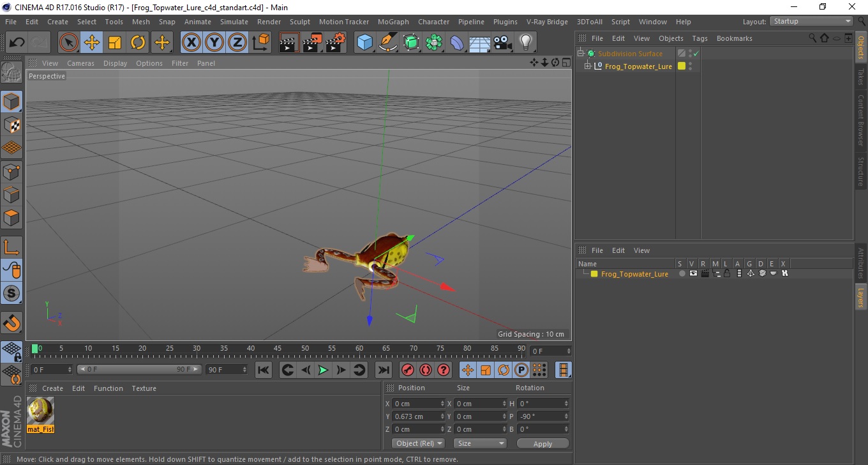Add a Cube primitive object
The image size is (868, 465).
(x=364, y=43)
